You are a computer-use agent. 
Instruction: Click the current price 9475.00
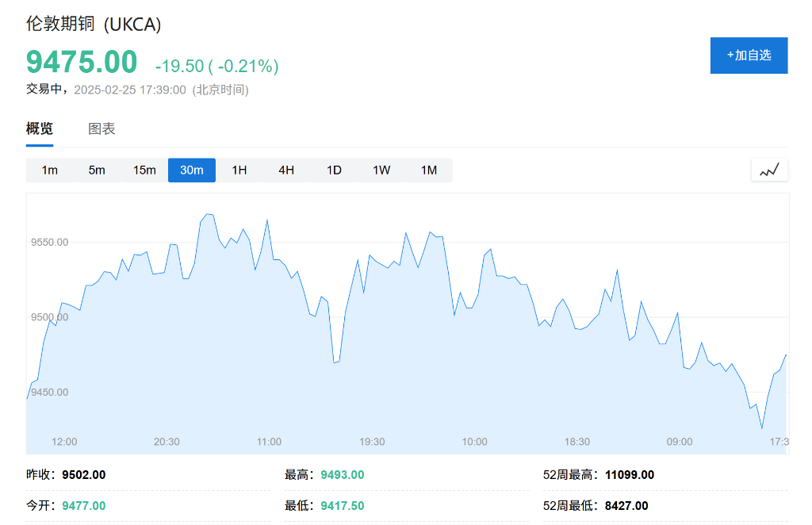coord(82,62)
